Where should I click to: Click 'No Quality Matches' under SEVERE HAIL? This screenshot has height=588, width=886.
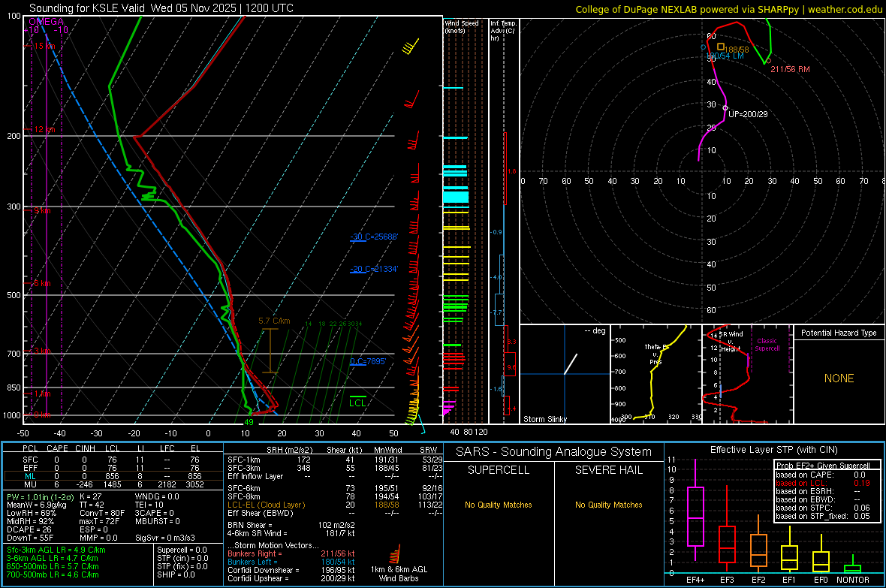click(x=608, y=505)
